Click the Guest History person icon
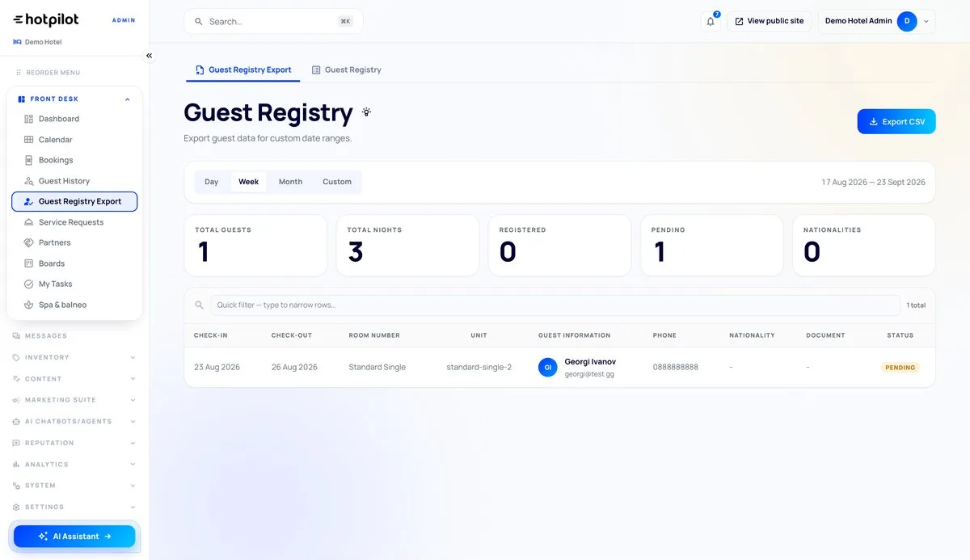 click(x=29, y=181)
